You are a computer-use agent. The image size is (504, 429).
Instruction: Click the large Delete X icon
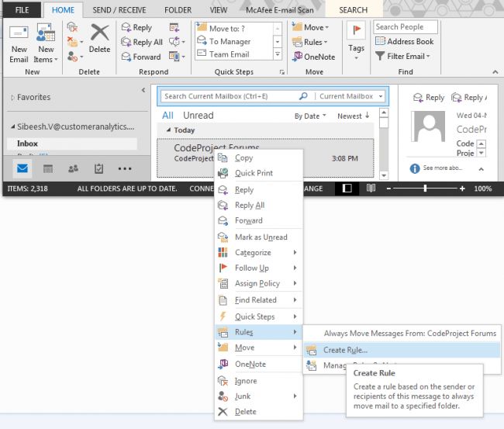coord(100,33)
